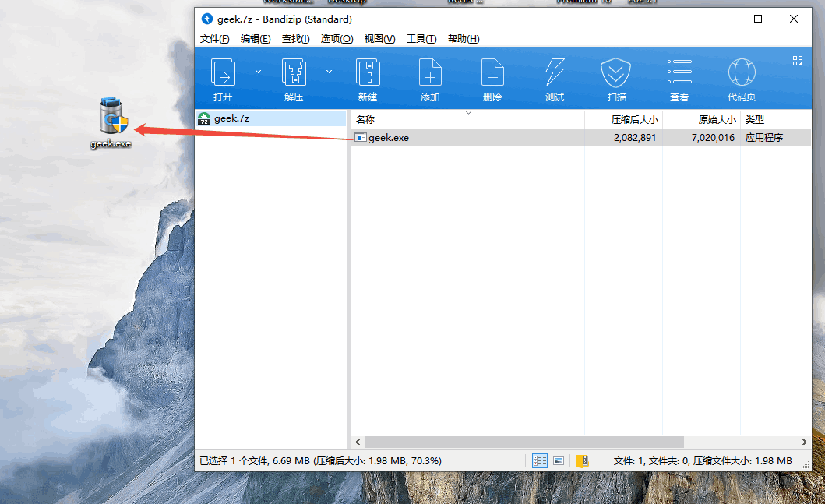Close the Bandizip window
The image size is (825, 504).
793,19
